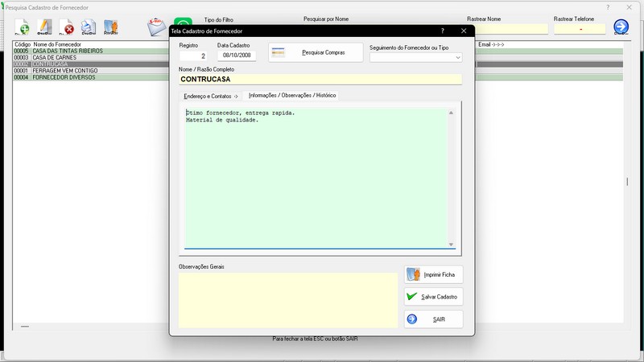Image resolution: width=644 pixels, height=362 pixels.
Task: Click the notes area scroll up arrow
Action: [451, 113]
